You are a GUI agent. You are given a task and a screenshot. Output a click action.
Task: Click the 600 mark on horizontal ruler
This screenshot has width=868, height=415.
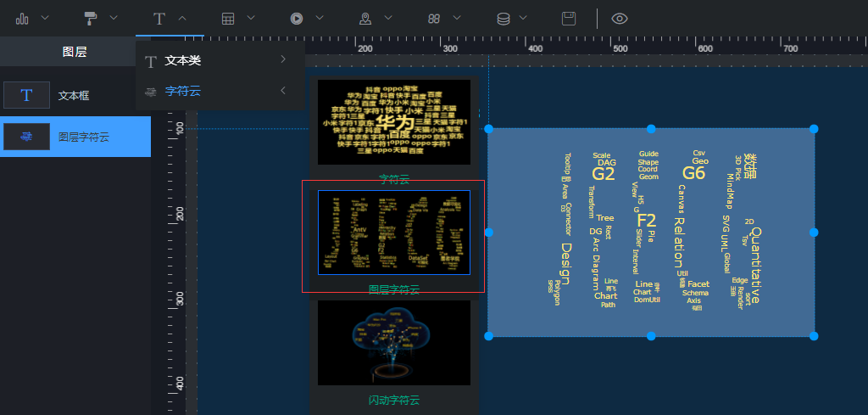pyautogui.click(x=705, y=48)
